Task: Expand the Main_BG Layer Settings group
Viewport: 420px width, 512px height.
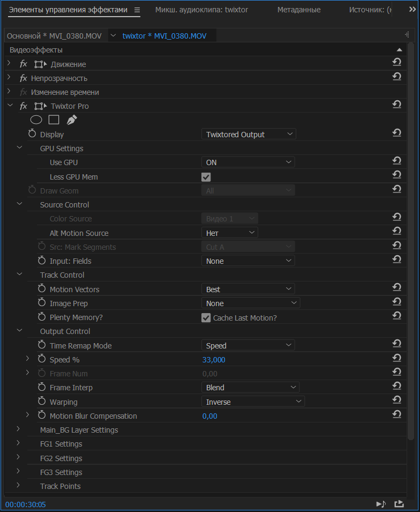Action: (18, 429)
